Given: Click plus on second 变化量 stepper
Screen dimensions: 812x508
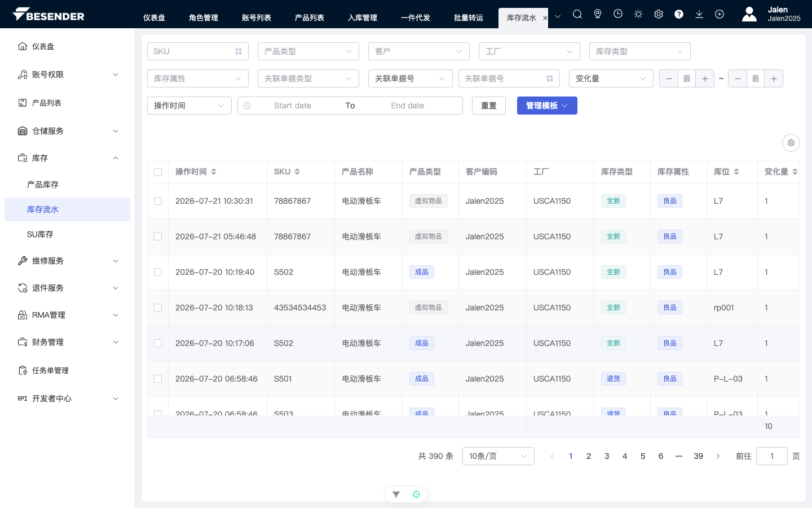Looking at the screenshot, I should coord(774,78).
